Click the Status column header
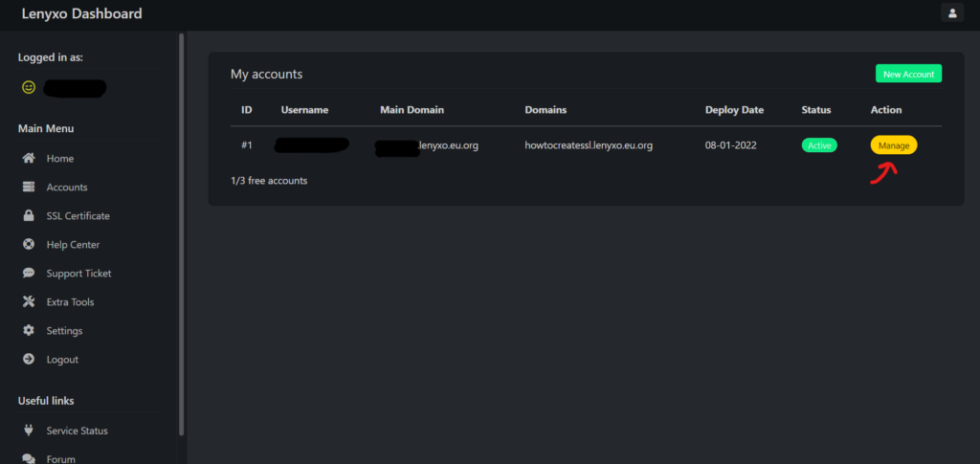The width and height of the screenshot is (980, 464). pos(816,110)
